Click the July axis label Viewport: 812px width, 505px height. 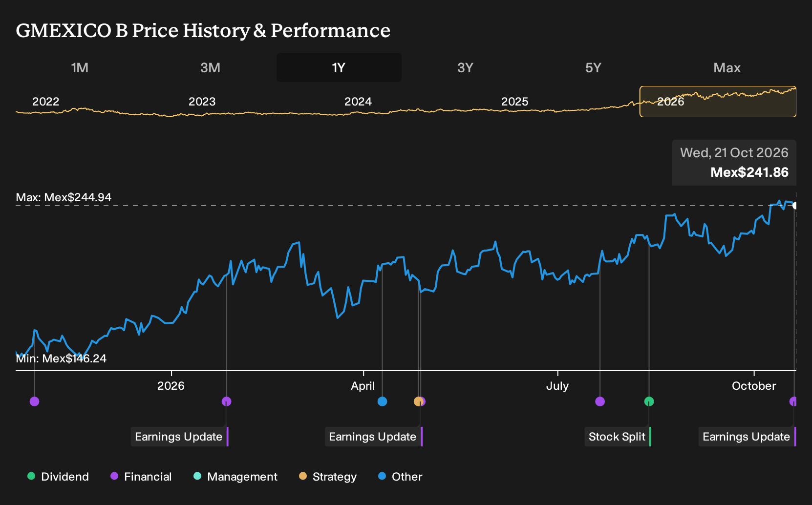click(x=557, y=386)
